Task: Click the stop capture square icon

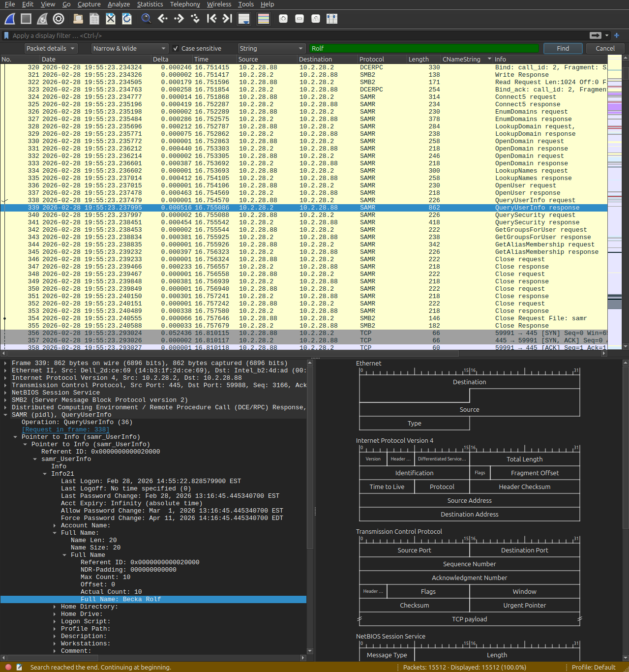Action: 26,19
